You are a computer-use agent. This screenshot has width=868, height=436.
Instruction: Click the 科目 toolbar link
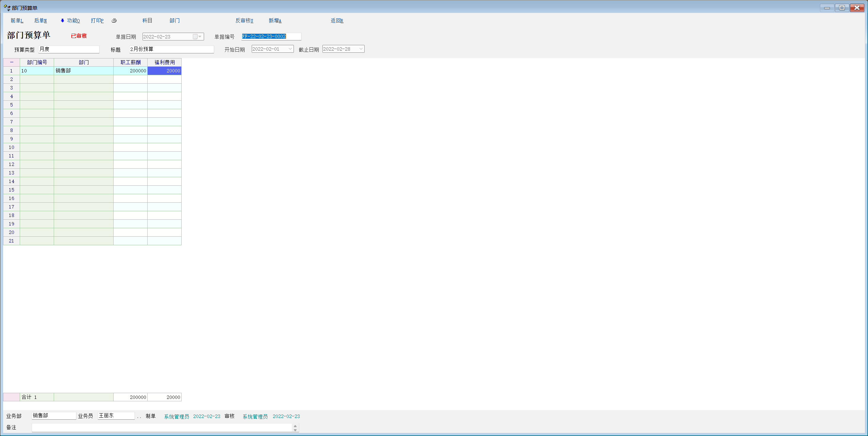click(x=147, y=20)
